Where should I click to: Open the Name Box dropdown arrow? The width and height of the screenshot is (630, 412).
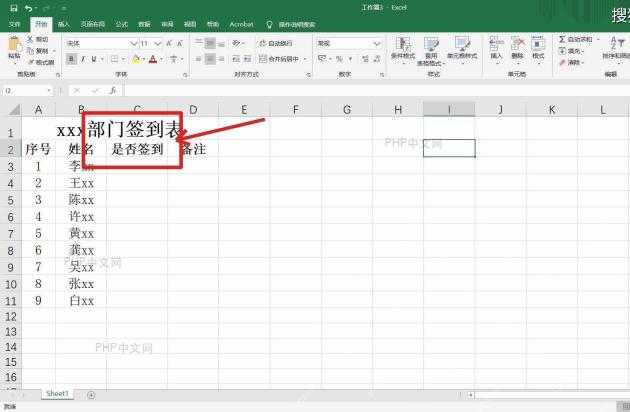pyautogui.click(x=49, y=90)
